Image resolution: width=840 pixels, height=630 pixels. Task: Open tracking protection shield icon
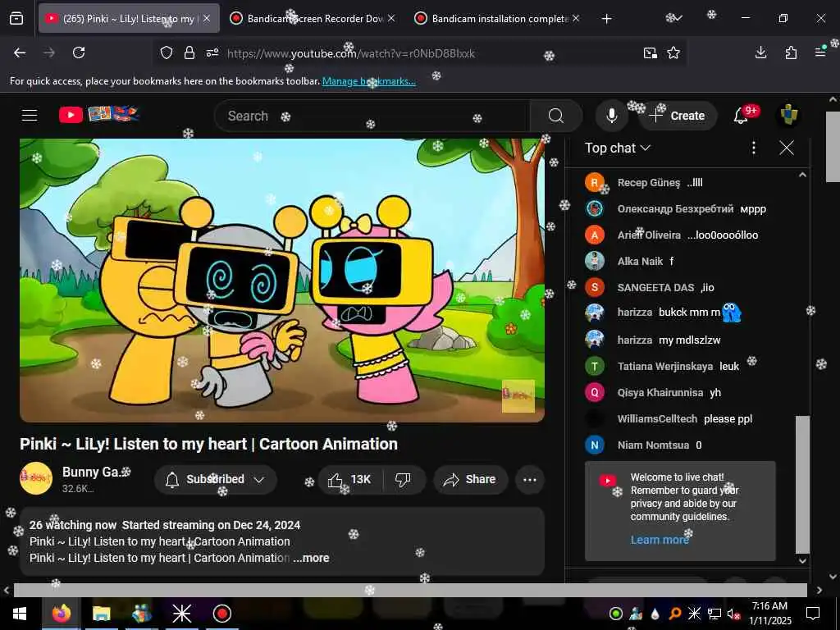[167, 53]
